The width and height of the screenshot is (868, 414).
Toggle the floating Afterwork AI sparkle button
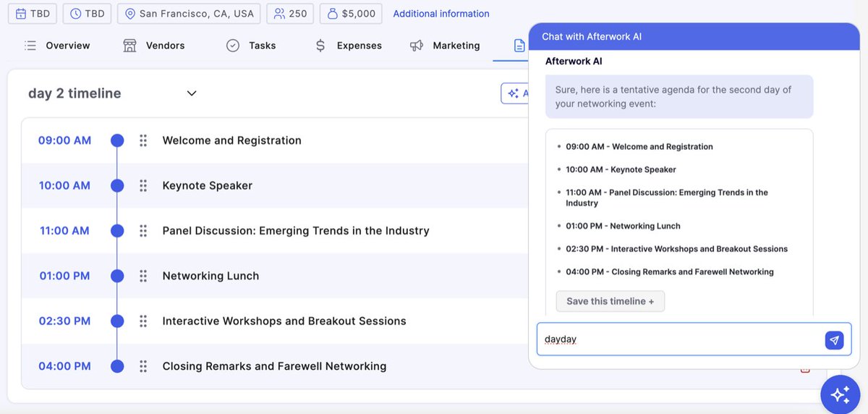coord(840,394)
